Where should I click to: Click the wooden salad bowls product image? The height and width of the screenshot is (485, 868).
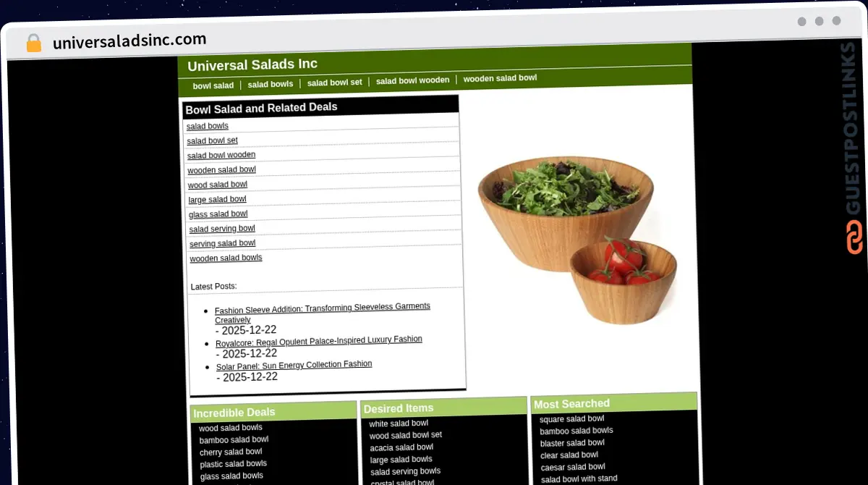point(577,239)
